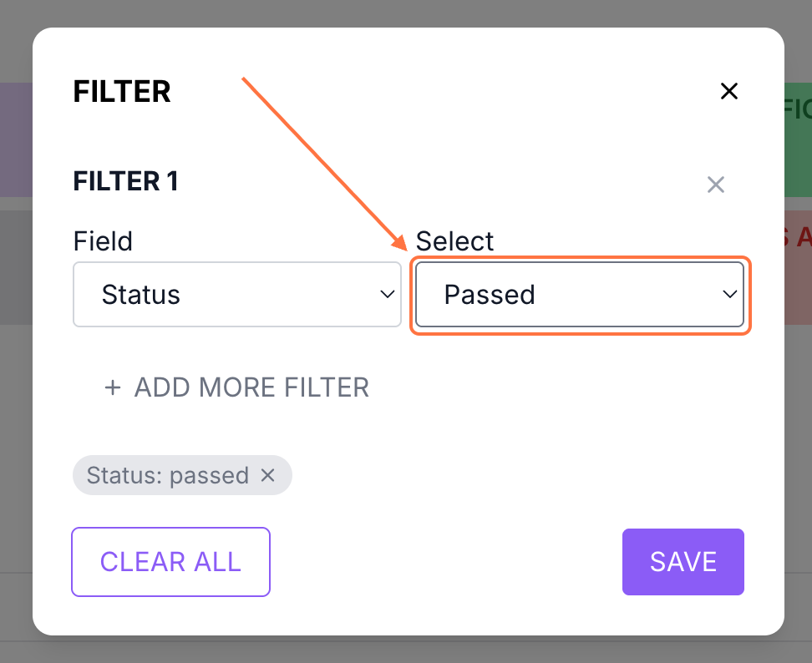
Task: Click the 'Select' label above Passed
Action: click(x=454, y=241)
